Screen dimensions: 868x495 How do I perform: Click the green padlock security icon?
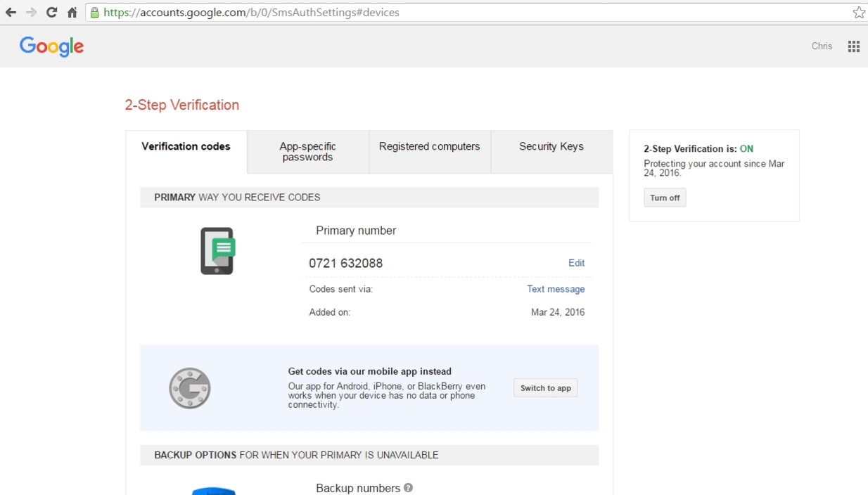[x=95, y=13]
